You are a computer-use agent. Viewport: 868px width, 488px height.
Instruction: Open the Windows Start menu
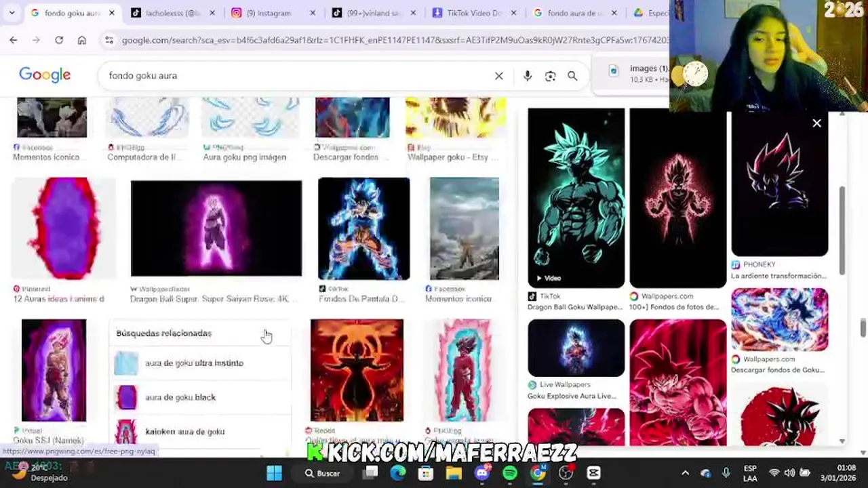click(274, 473)
